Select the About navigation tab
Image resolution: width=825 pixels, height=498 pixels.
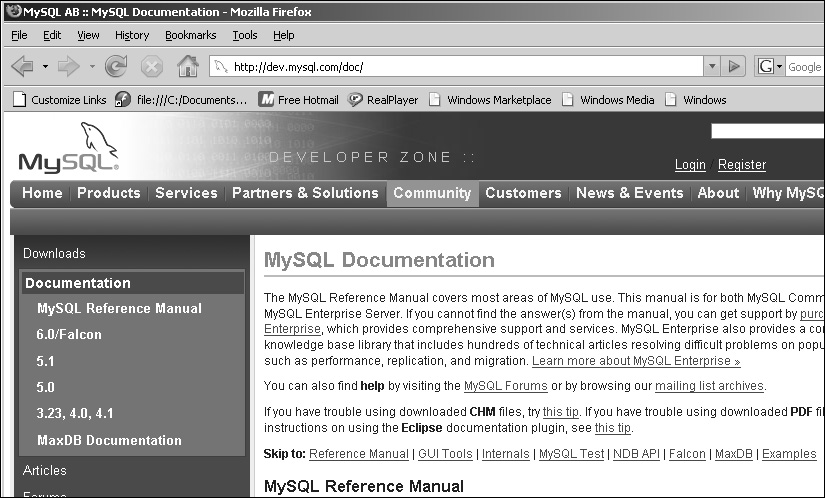pos(718,193)
